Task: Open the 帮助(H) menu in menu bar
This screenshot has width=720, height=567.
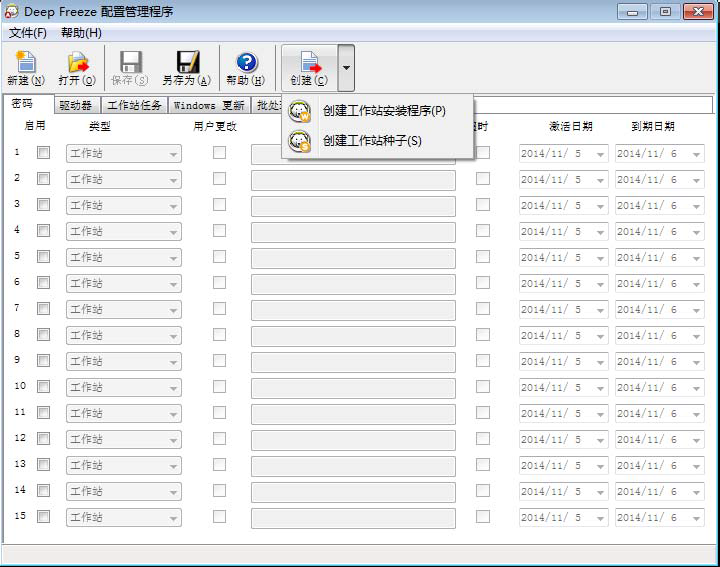Action: (x=81, y=33)
